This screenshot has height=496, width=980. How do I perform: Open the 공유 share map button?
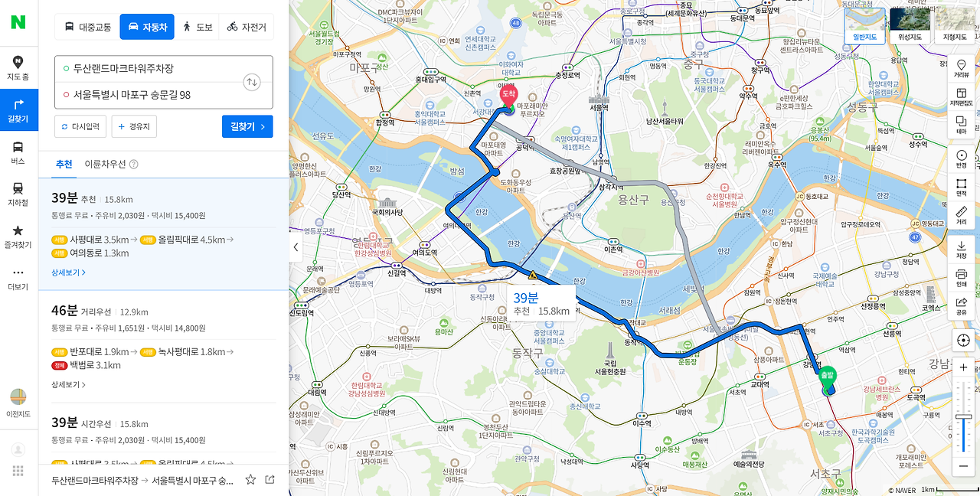(x=961, y=305)
